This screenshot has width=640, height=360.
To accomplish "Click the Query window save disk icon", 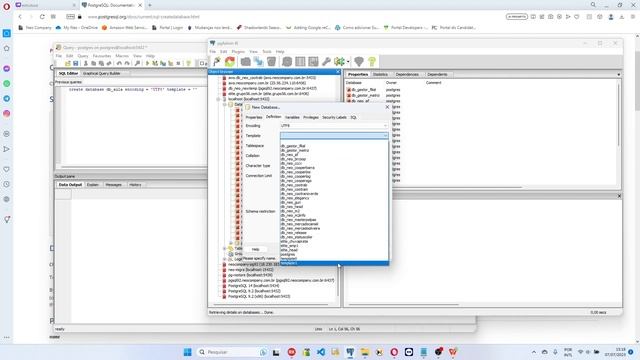I will 76,63.
